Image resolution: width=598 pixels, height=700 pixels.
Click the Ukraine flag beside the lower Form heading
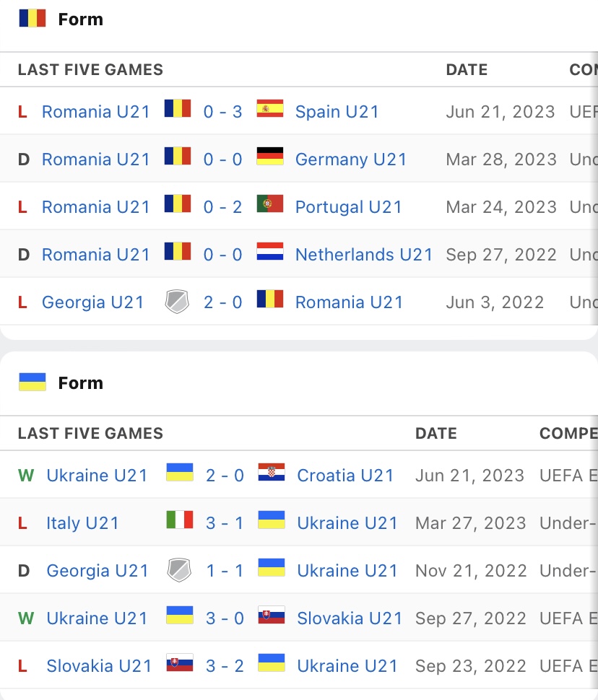(32, 382)
